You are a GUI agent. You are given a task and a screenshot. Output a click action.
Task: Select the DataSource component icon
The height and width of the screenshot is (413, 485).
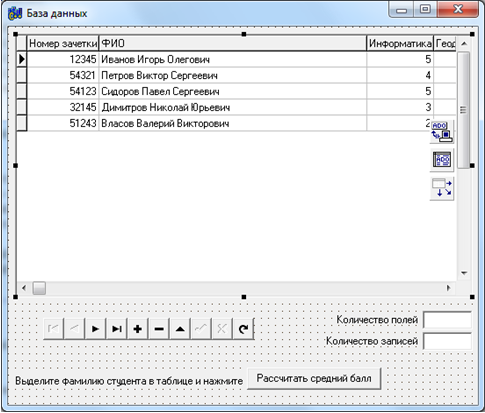(442, 188)
